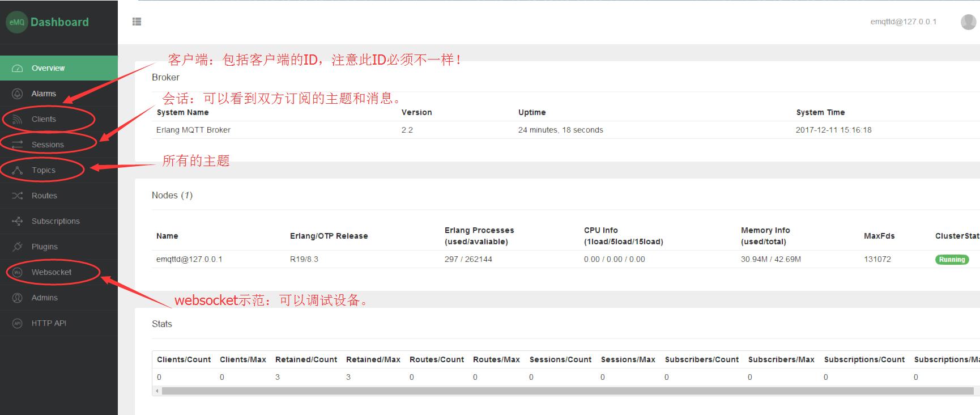980x415 pixels.
Task: Open the Dashboard title link
Action: click(59, 22)
